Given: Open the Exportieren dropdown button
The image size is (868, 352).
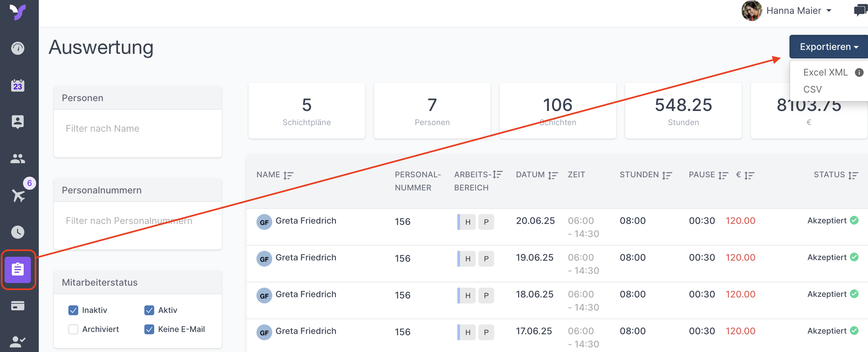Looking at the screenshot, I should 828,47.
